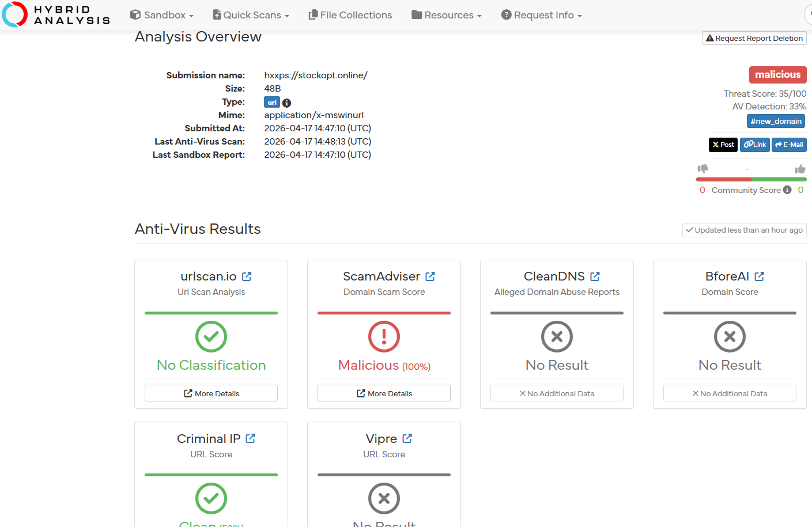
Task: Click Updated less than an hour ago
Action: (x=744, y=230)
